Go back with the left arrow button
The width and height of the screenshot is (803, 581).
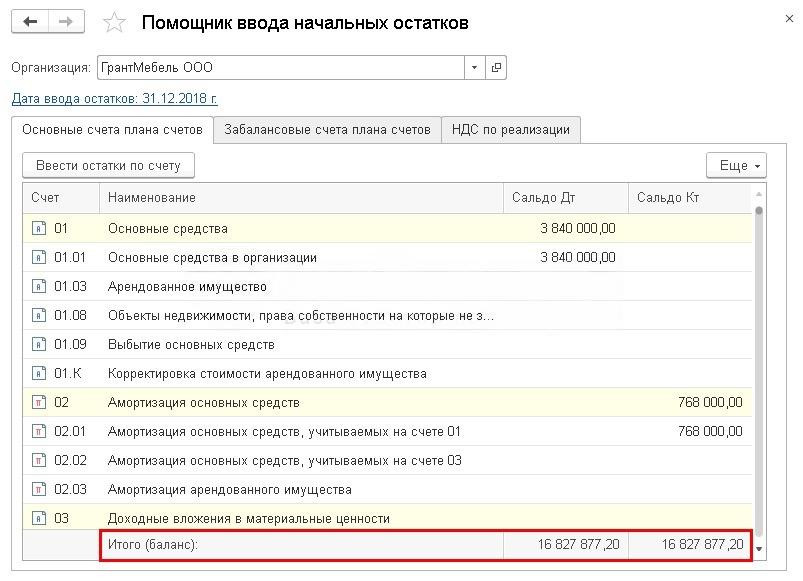(x=30, y=22)
